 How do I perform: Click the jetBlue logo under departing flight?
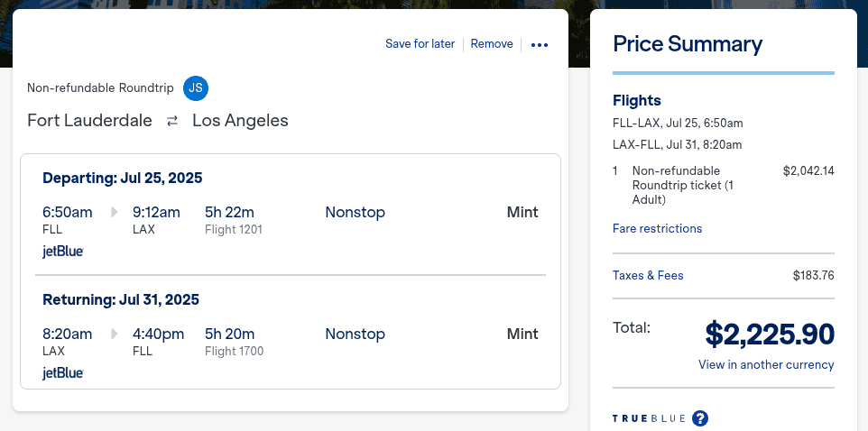(63, 252)
